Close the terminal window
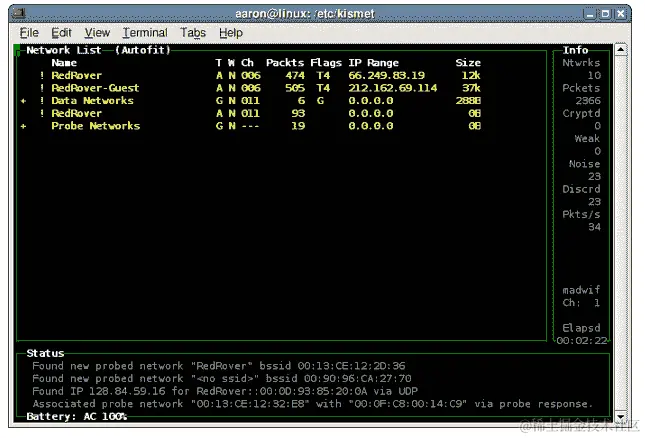645x438 pixels. coord(621,14)
